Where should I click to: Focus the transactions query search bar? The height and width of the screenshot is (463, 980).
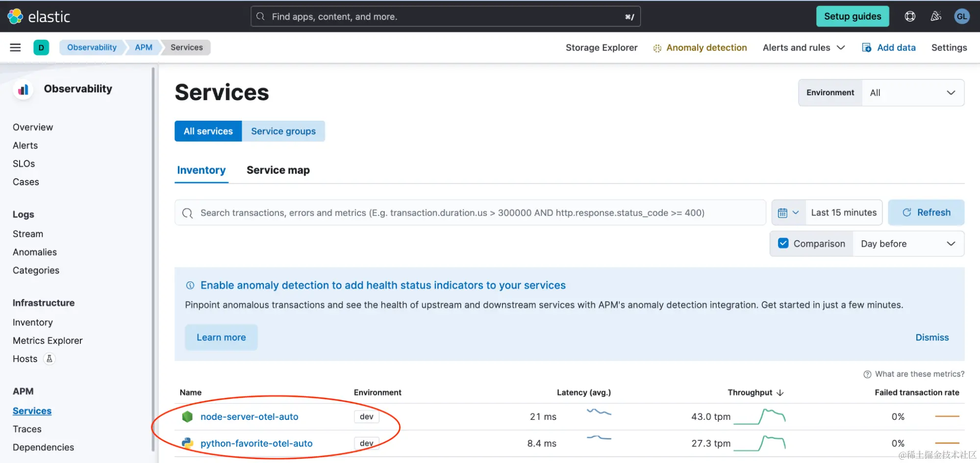click(470, 213)
